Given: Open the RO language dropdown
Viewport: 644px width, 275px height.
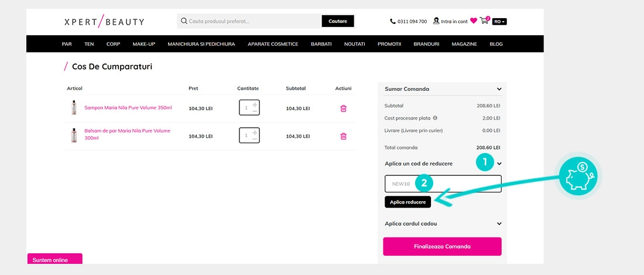Looking at the screenshot, I should tap(499, 21).
